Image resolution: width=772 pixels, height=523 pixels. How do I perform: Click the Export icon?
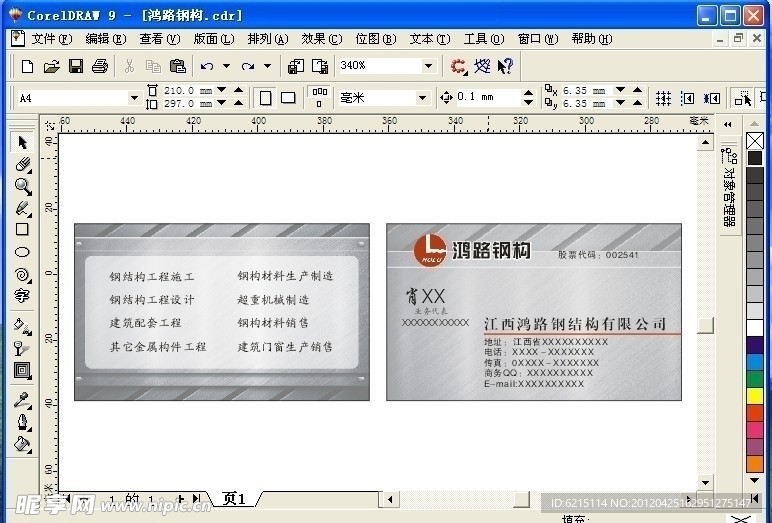coord(320,66)
